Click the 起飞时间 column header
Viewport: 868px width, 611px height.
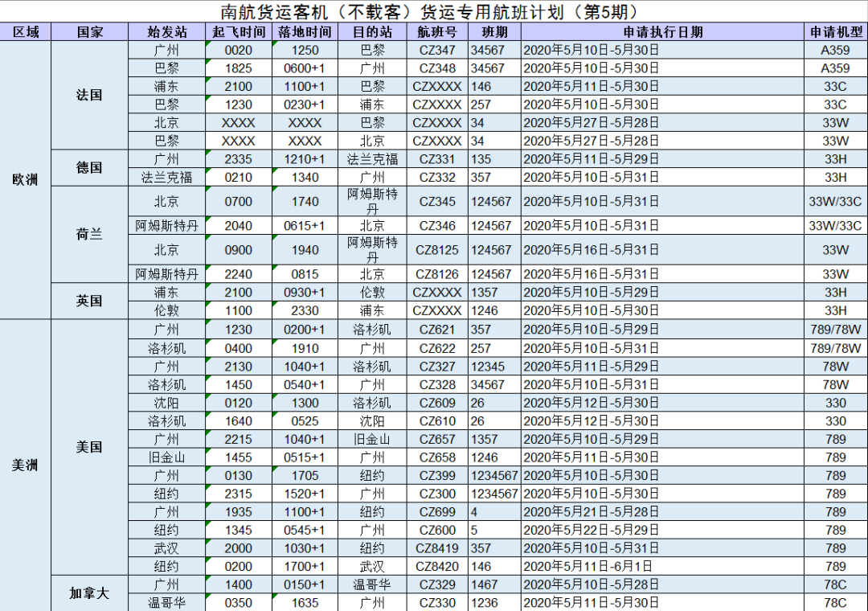[239, 32]
